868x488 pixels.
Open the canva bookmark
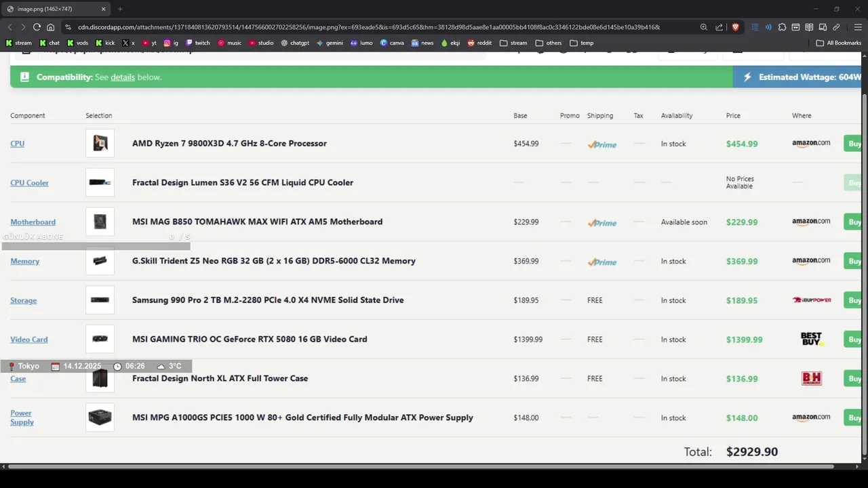point(392,43)
